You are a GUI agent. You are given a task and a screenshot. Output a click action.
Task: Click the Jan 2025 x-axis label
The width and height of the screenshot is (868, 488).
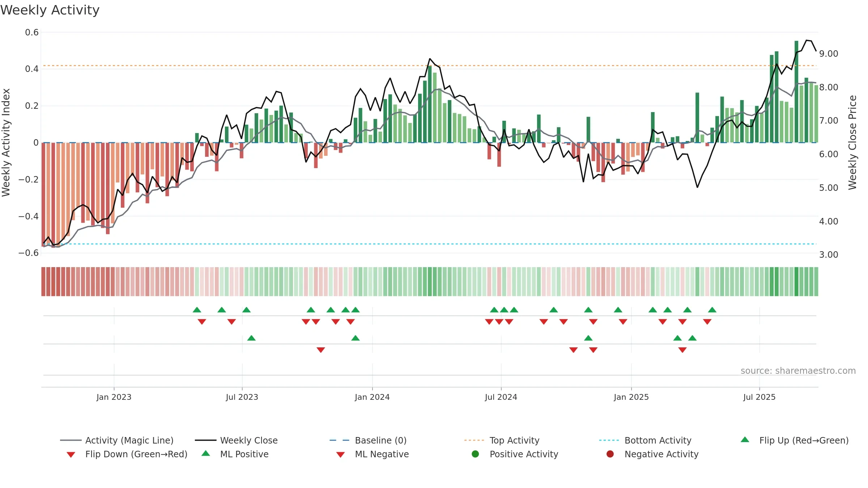[x=631, y=397]
